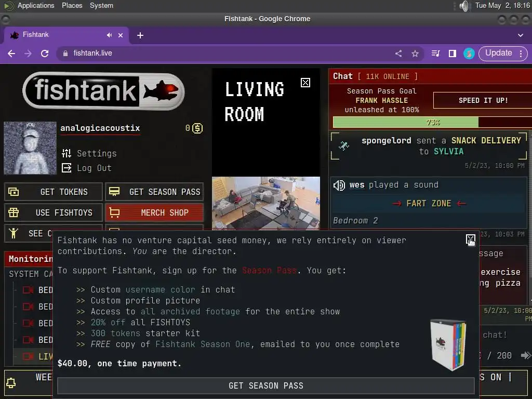The width and height of the screenshot is (532, 399).
Task: Click the profile avatar picture
Action: [x=30, y=148]
